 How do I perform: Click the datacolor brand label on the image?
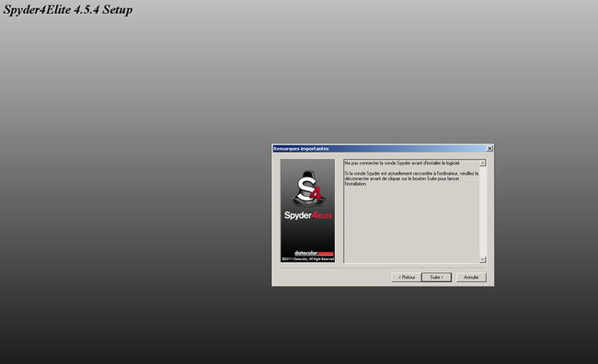click(314, 253)
